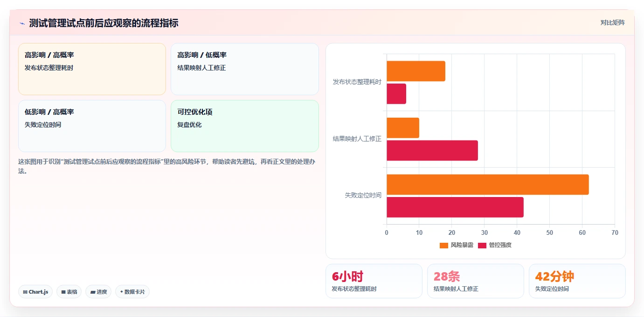Screen dimensions: 644x317
Task: Open the 6小时 data card
Action: click(374, 281)
